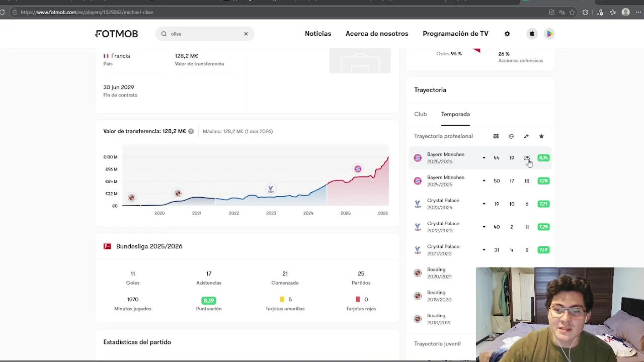Screen dimensions: 644x362
Task: Click the 7,71 rating badge
Action: coord(543,204)
